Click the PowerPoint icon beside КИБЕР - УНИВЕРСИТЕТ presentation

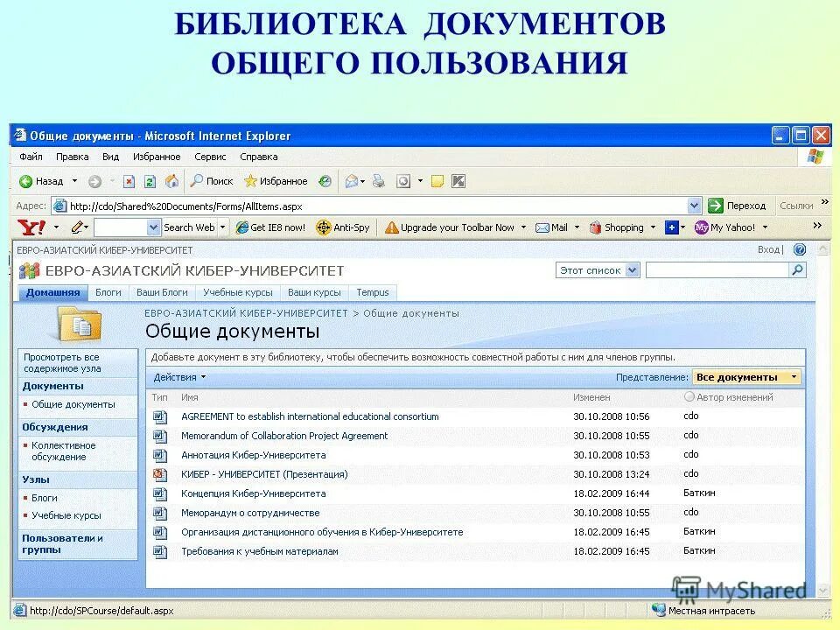159,474
